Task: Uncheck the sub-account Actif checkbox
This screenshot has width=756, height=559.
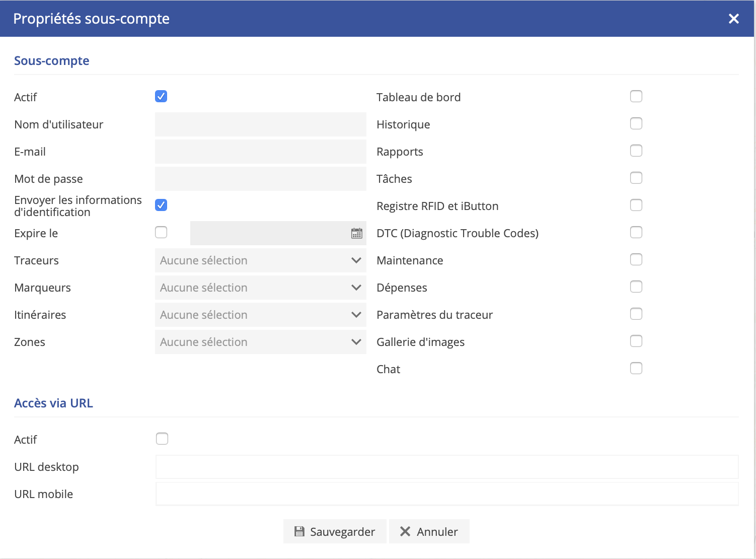Action: click(x=161, y=96)
